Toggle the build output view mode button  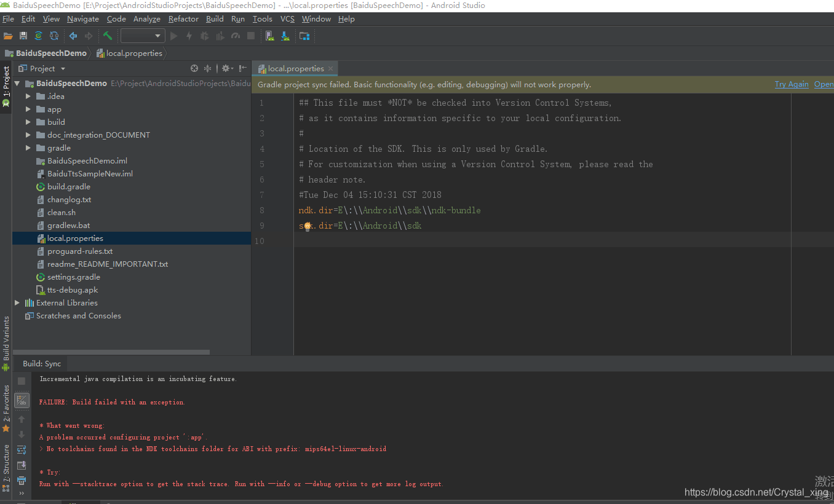pyautogui.click(x=22, y=401)
